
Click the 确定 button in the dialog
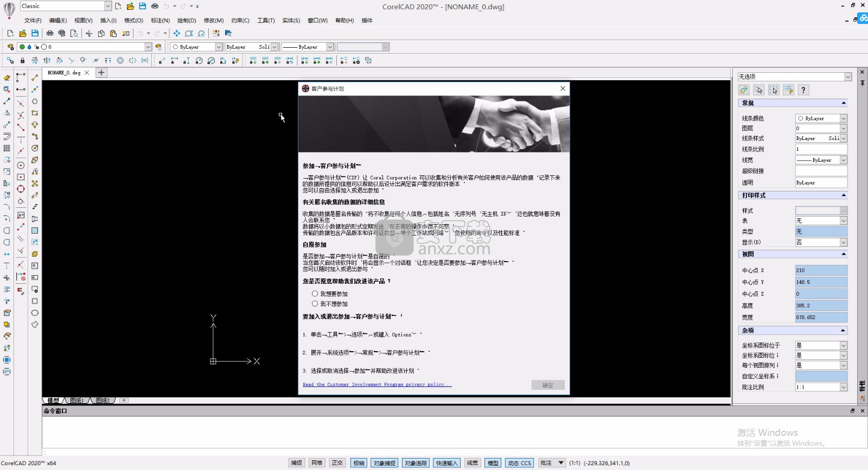coord(548,385)
